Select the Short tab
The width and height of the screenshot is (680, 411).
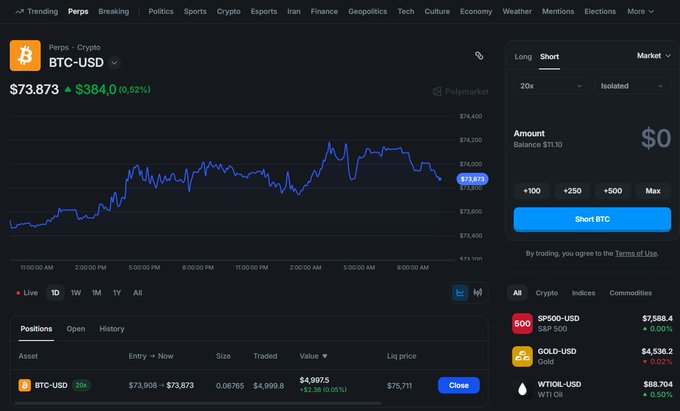click(x=549, y=57)
